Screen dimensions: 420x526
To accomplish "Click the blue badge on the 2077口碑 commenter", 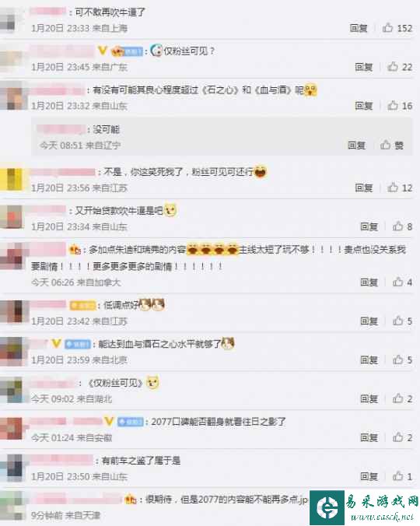I will coord(131,422).
